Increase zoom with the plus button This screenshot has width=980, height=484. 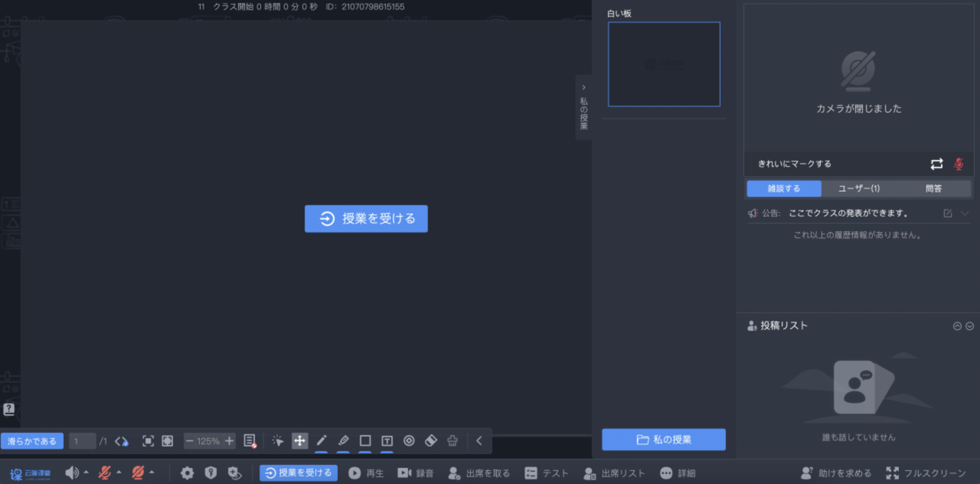[229, 441]
